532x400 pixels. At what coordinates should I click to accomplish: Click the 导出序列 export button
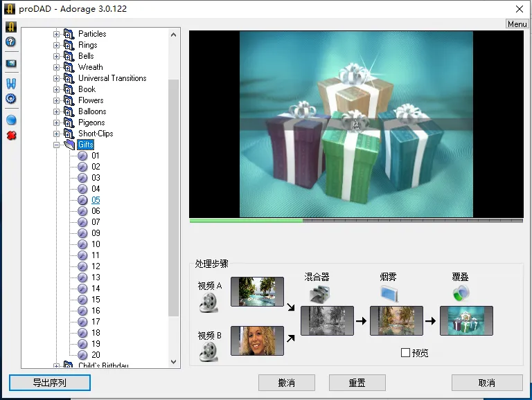(50, 383)
